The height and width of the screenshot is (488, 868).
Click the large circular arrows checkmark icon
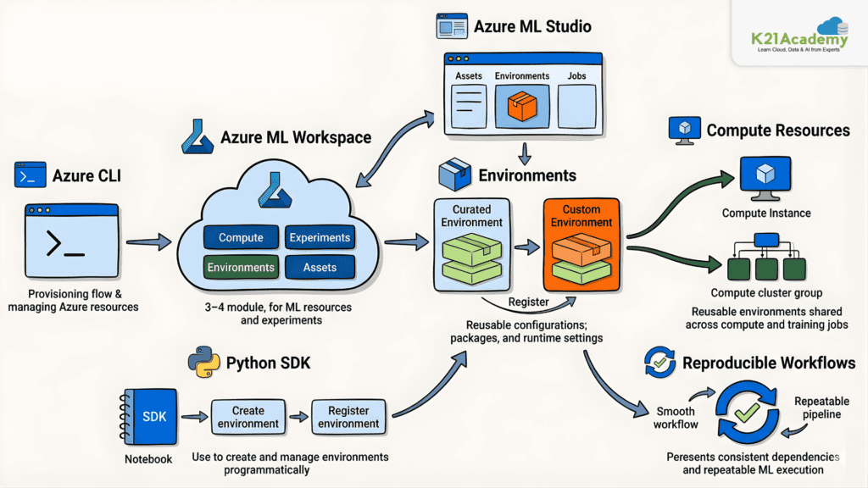coord(747,413)
